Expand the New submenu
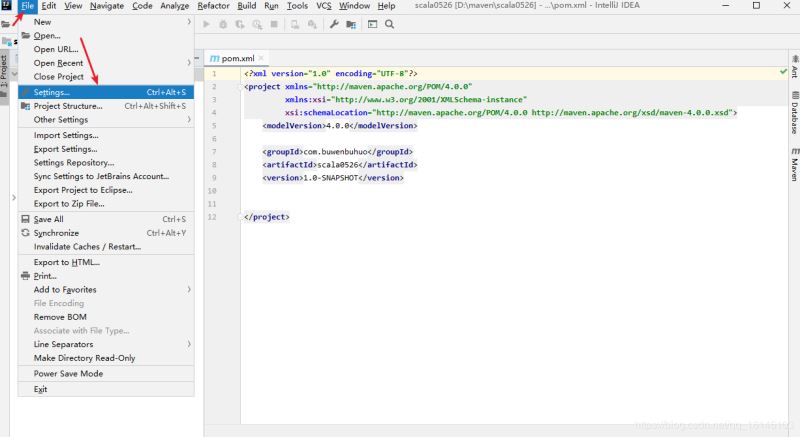 [42, 21]
